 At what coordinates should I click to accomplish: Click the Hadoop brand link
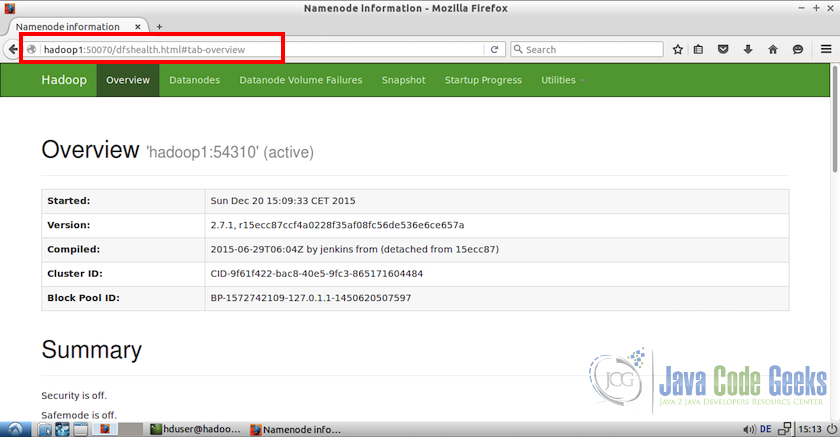pyautogui.click(x=64, y=80)
